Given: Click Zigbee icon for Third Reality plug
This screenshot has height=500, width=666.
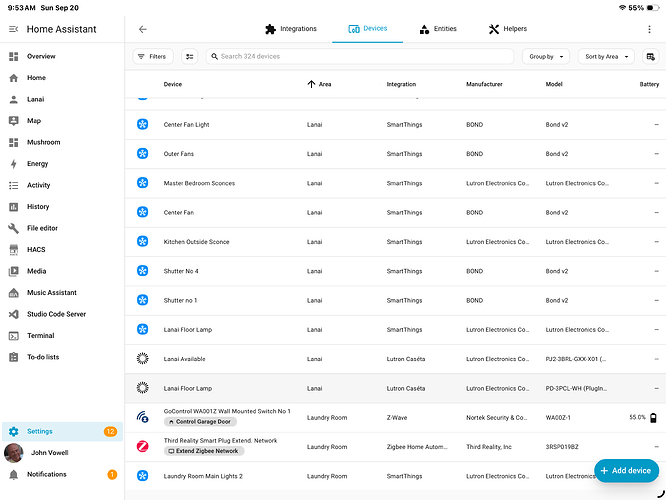Looking at the screenshot, I should [143, 447].
